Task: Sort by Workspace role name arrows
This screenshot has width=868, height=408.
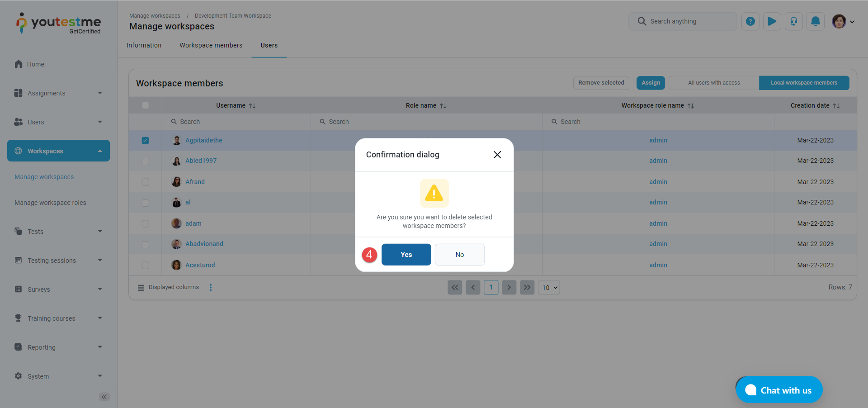Action: [x=691, y=106]
